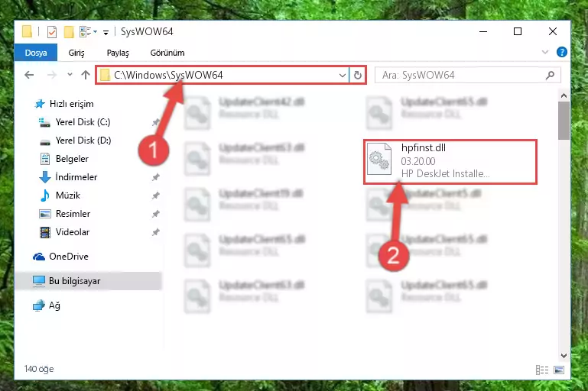Click the OneDrive cloud icon

39,257
